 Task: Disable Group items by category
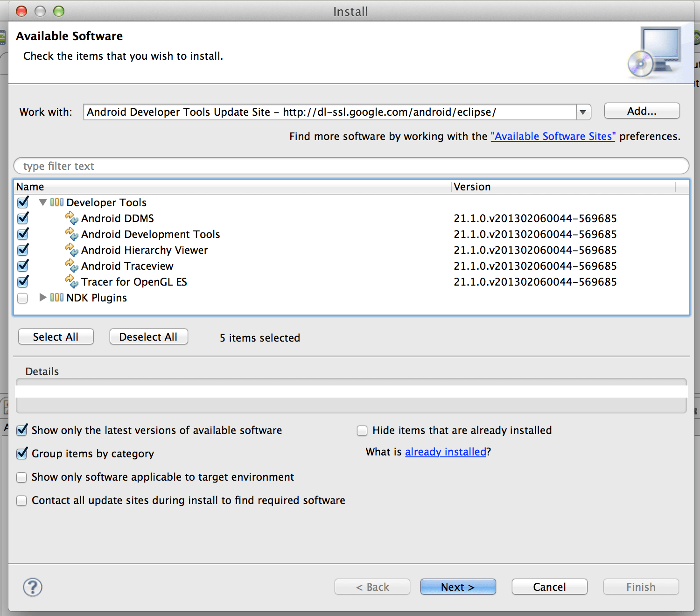click(21, 454)
